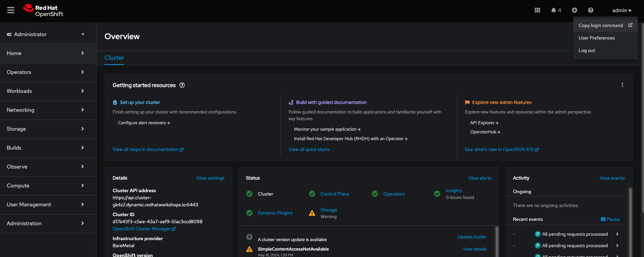Expand second pending requests event row
Screen dimensions: 644x257
617,246
